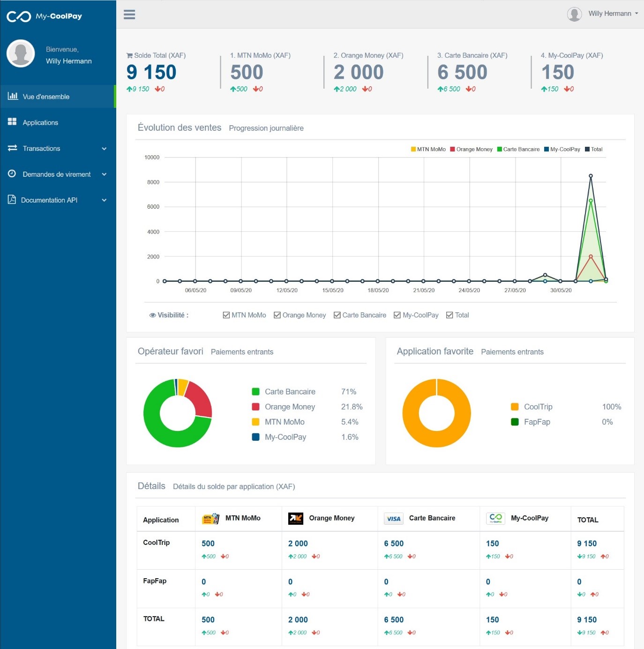Click the Carte Bancaire balance 6 500
644x649 pixels.
click(x=463, y=72)
